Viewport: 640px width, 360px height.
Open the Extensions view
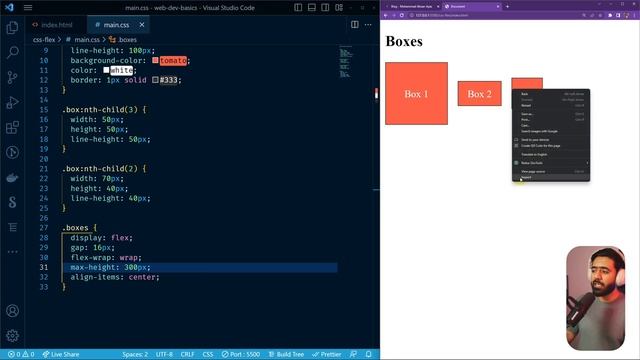(x=12, y=127)
